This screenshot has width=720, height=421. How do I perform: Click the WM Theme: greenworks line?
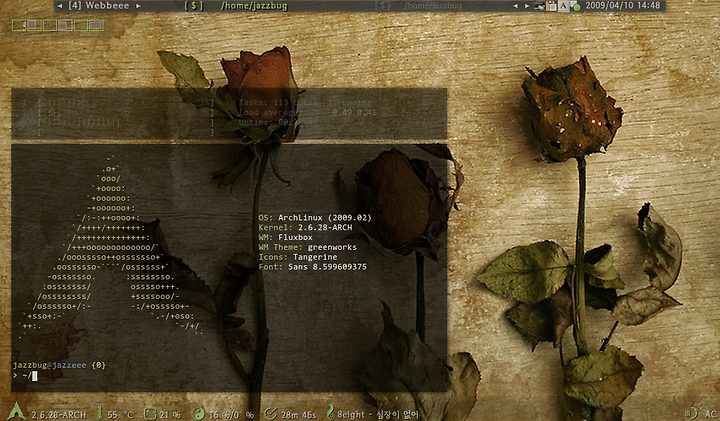[x=308, y=247]
